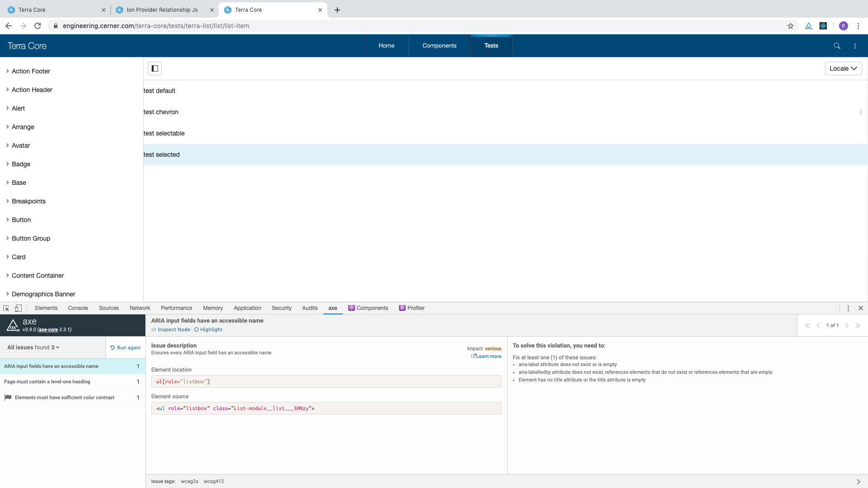The width and height of the screenshot is (868, 488).
Task: Toggle the device toolbar in DevTools
Action: (18, 308)
